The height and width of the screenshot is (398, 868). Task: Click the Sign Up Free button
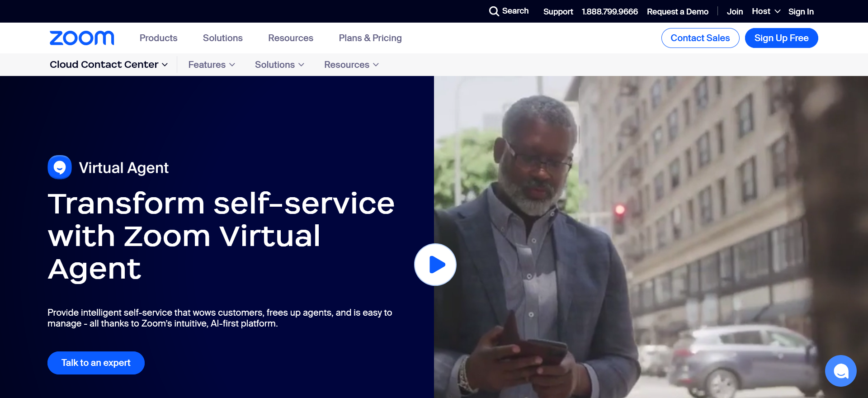click(x=781, y=38)
